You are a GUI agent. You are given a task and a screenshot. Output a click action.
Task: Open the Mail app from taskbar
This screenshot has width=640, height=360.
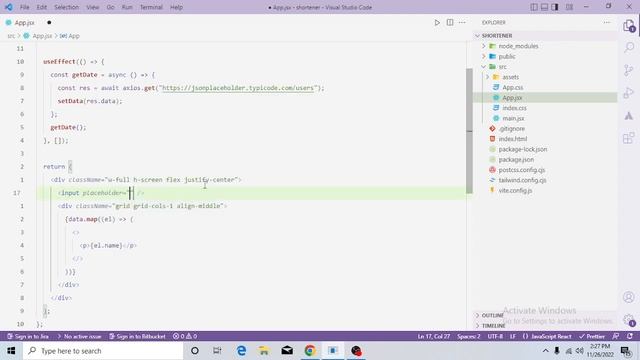287,351
